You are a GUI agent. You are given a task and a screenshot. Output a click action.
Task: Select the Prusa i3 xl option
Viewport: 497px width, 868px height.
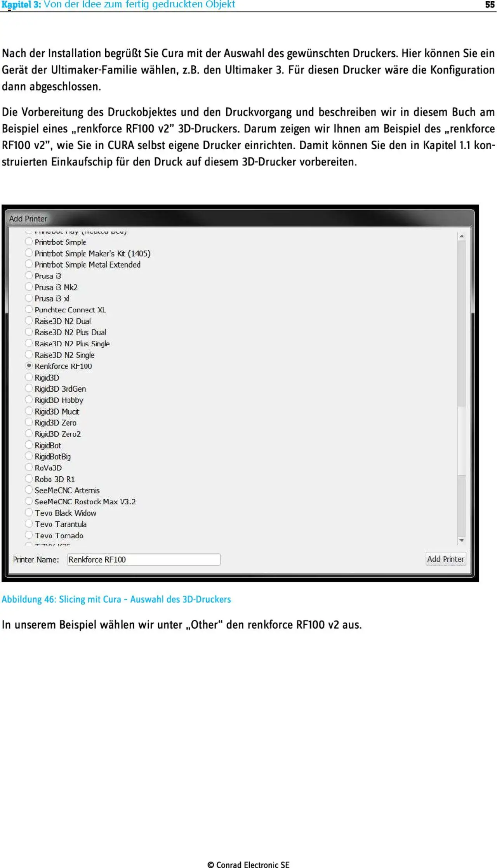click(29, 298)
